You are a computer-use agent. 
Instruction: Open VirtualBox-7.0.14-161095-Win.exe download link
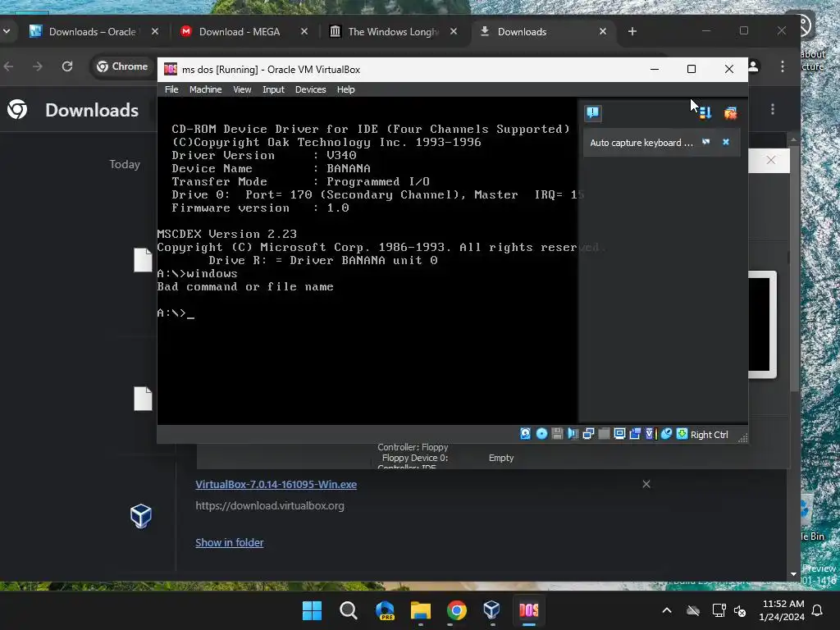pyautogui.click(x=276, y=484)
